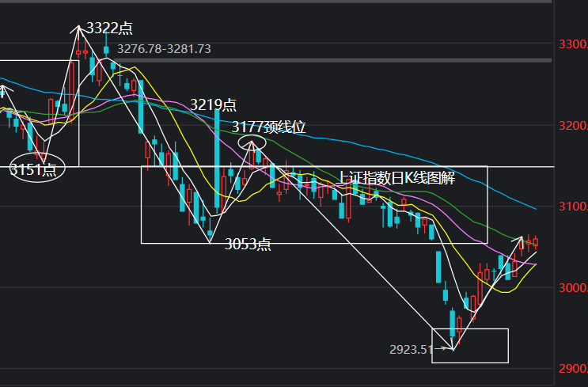588x387 pixels.
Task: Click the 3322点 peak label
Action: click(x=109, y=28)
